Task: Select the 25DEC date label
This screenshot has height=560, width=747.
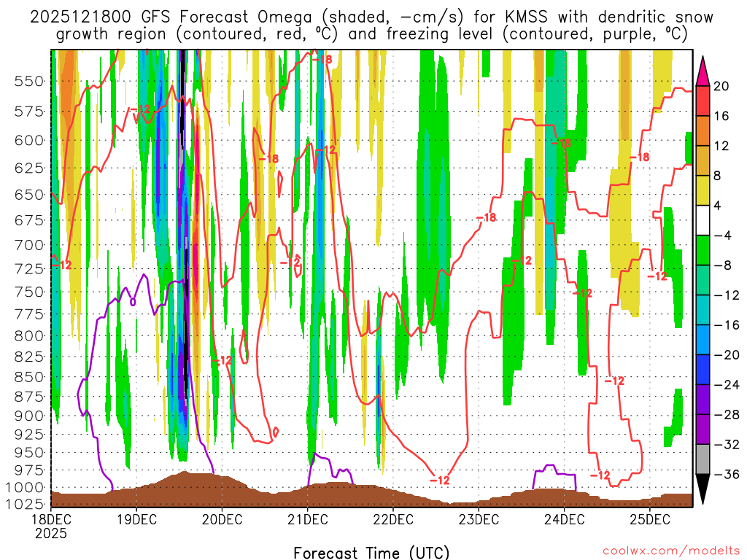Action: click(650, 519)
